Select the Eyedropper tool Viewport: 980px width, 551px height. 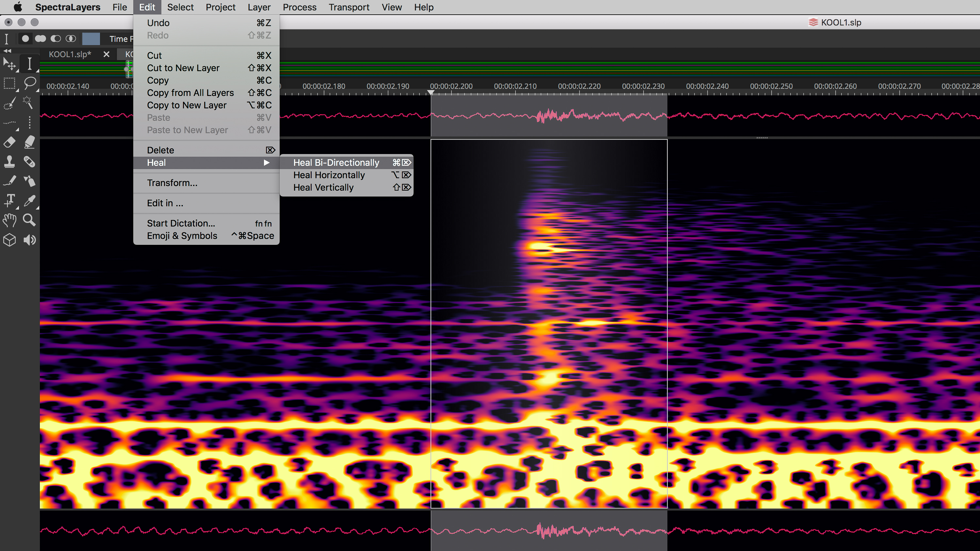30,200
